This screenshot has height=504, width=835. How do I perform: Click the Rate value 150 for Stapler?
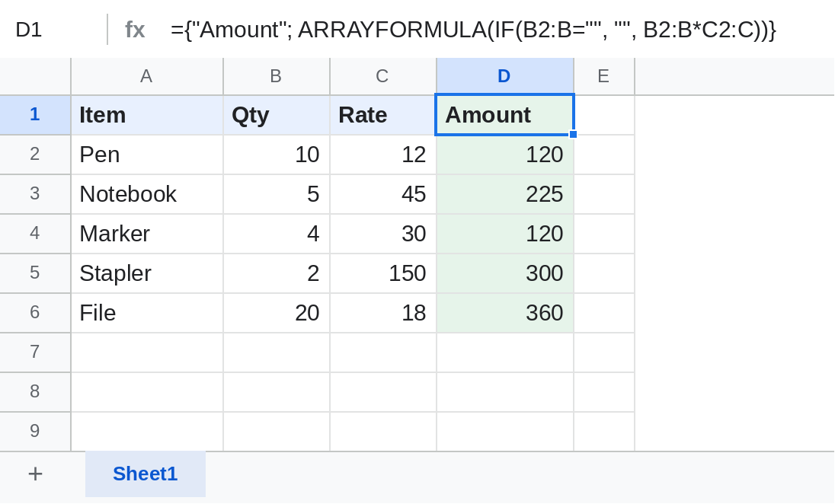(x=383, y=273)
